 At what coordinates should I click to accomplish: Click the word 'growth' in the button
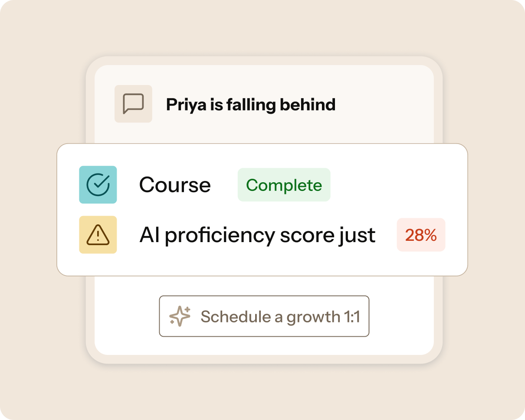coord(313,318)
